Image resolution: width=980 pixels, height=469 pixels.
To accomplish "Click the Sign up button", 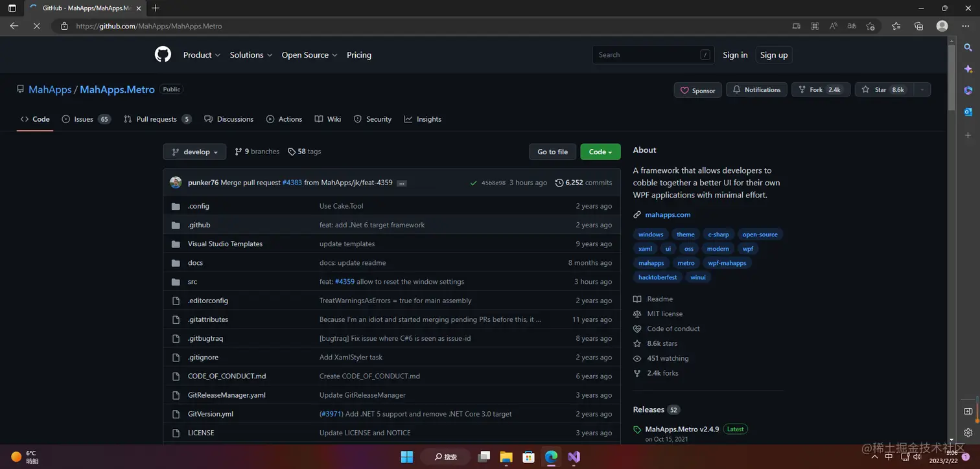I will (x=774, y=55).
